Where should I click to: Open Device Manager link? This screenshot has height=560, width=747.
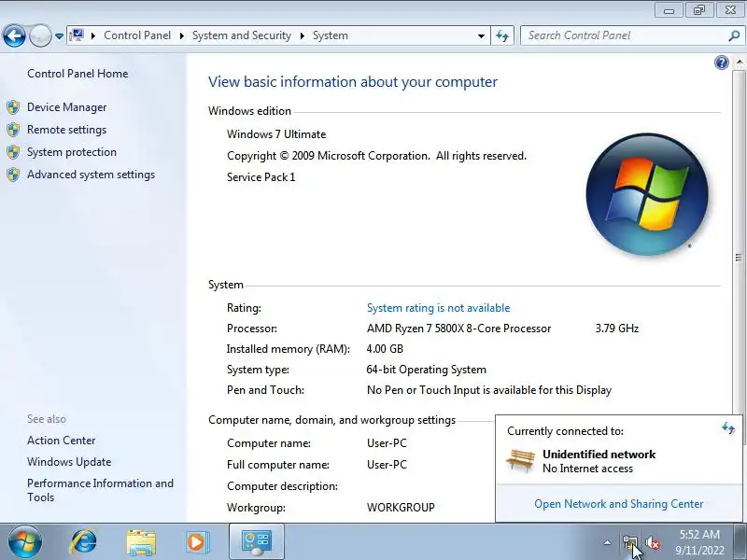pos(66,107)
